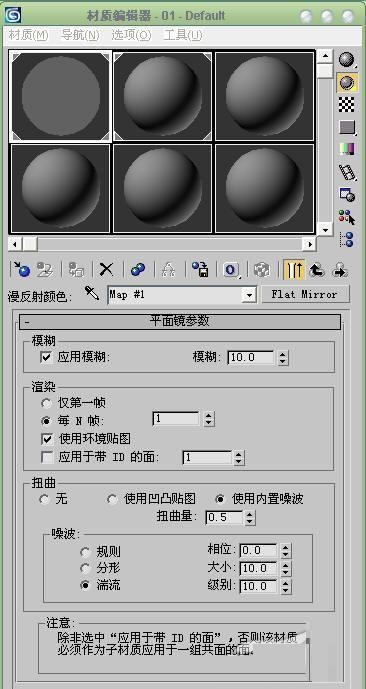Click the Make Preview film icon
366x689 pixels.
click(347, 172)
